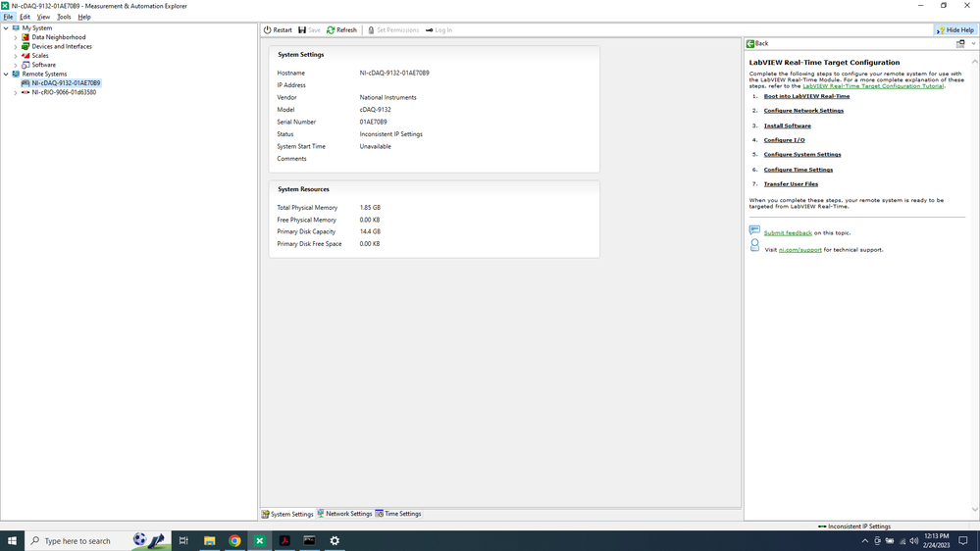Click the My System computer icon
Viewport: 980px width, 551px height.
17,28
